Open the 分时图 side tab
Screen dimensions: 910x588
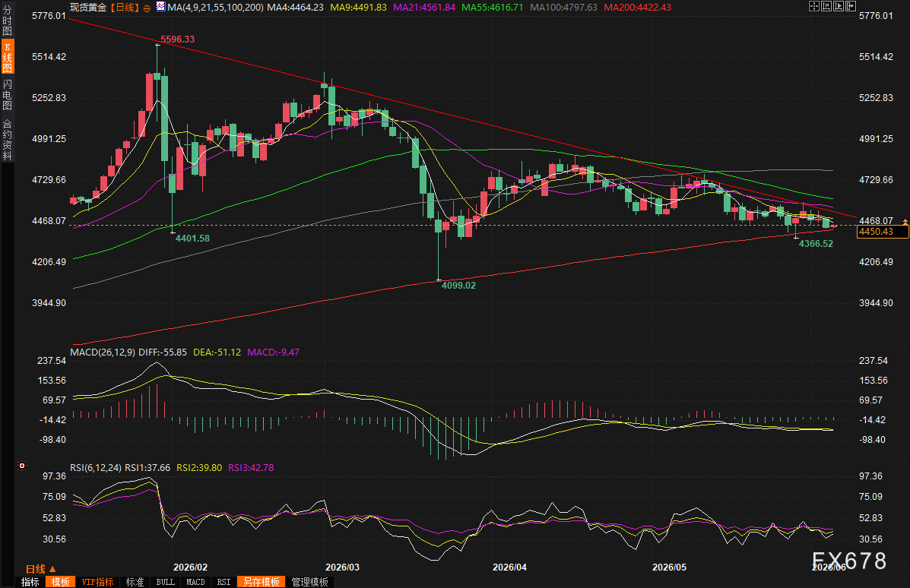pyautogui.click(x=7, y=21)
